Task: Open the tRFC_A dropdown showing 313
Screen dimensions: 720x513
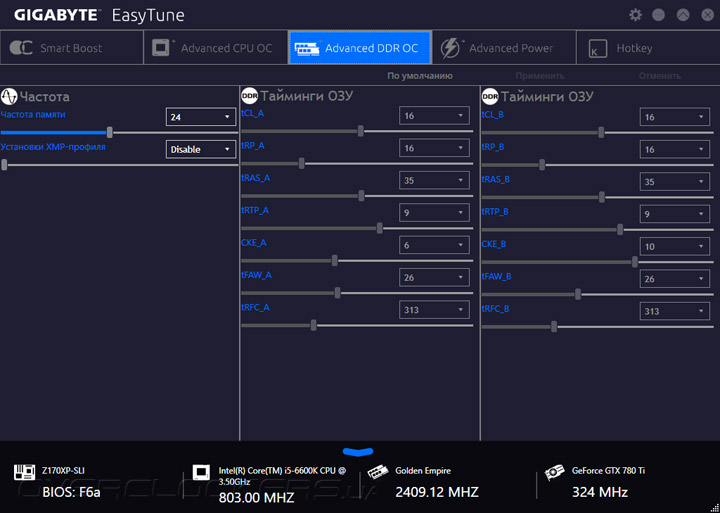Action: click(x=434, y=310)
